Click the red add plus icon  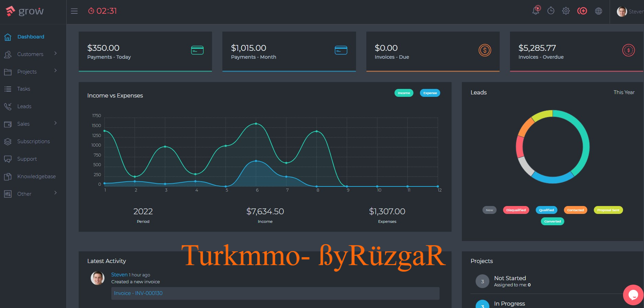pyautogui.click(x=582, y=11)
